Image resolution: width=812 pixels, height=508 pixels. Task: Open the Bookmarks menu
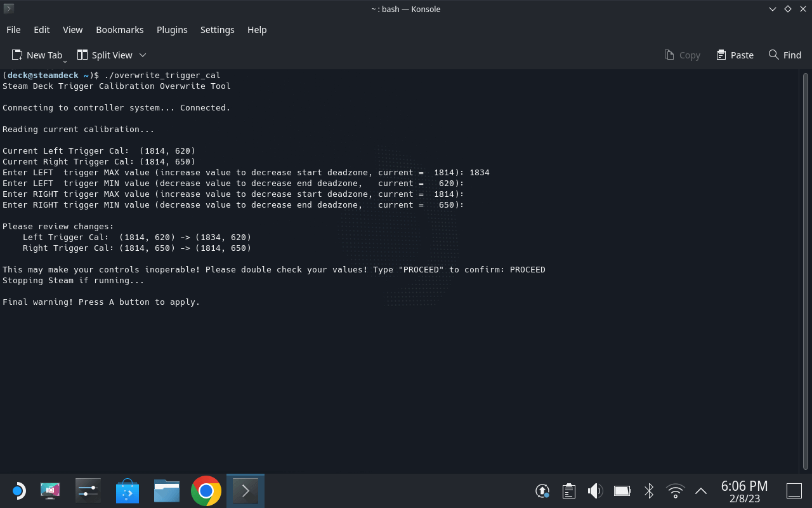click(120, 30)
